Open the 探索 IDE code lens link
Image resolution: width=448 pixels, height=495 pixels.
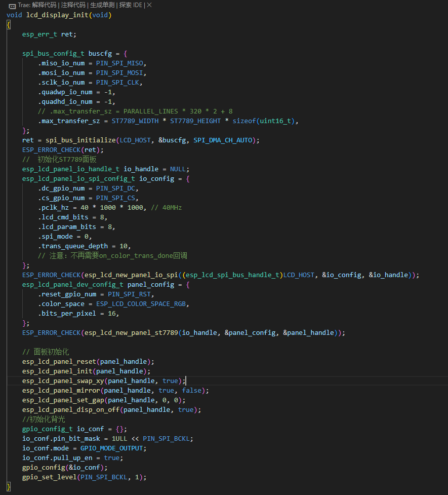[x=131, y=5]
